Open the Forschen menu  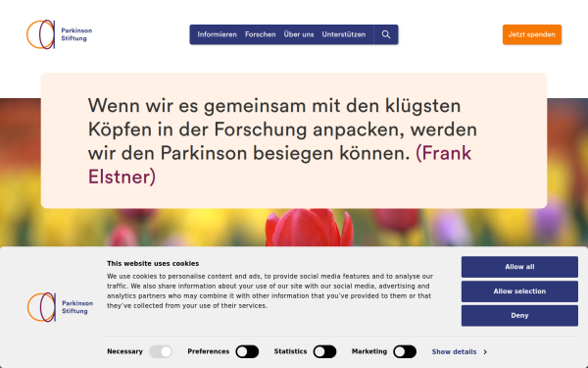[x=261, y=34]
